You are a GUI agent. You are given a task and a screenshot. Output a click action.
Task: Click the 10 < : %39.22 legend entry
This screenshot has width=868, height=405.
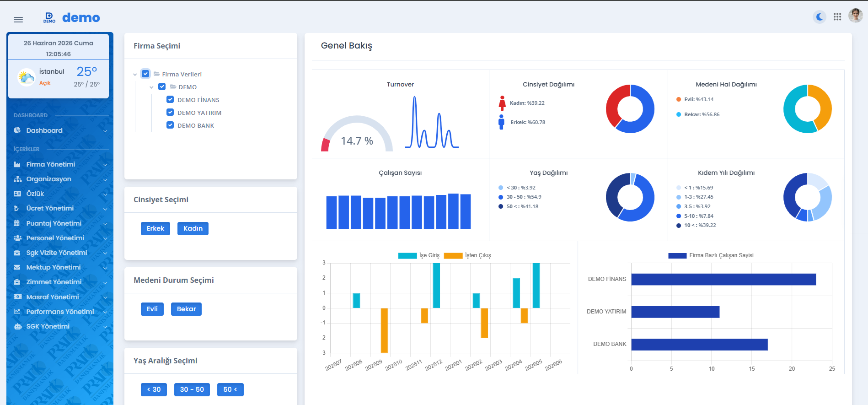click(x=696, y=225)
